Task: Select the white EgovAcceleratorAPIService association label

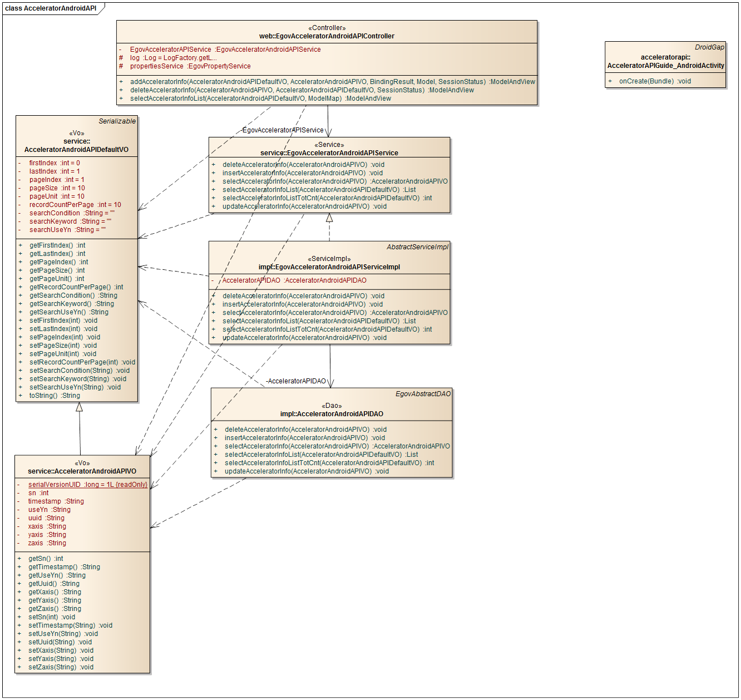Action: coord(283,130)
